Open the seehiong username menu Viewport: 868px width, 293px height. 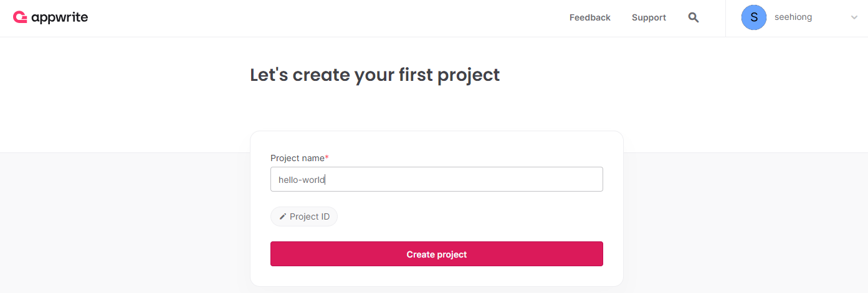point(793,17)
